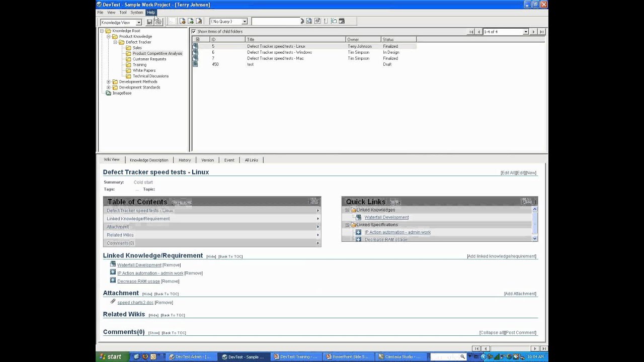This screenshot has height=362, width=644.
Task: Collapse Linked Specifications in Quick Links
Action: [347, 225]
